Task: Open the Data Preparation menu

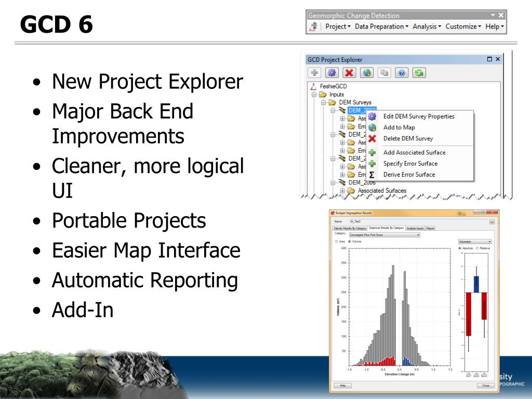Action: pyautogui.click(x=382, y=26)
